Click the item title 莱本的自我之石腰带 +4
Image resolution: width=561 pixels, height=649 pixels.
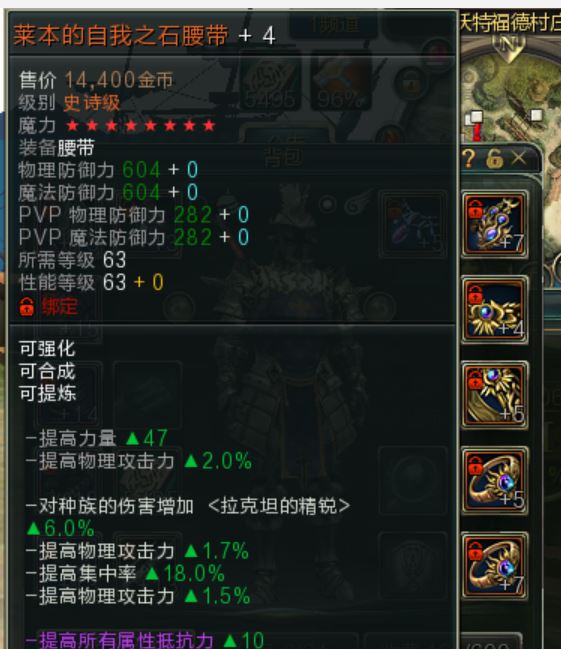tap(144, 35)
